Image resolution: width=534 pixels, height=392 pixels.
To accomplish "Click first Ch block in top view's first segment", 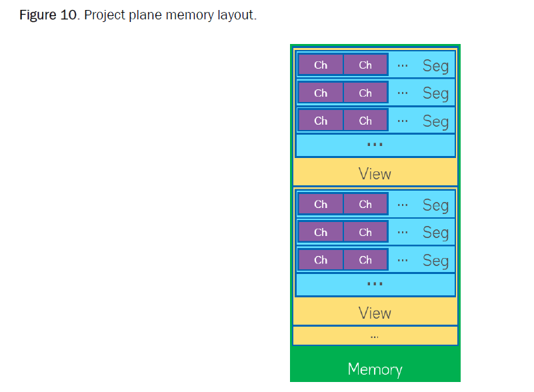I will coord(321,65).
